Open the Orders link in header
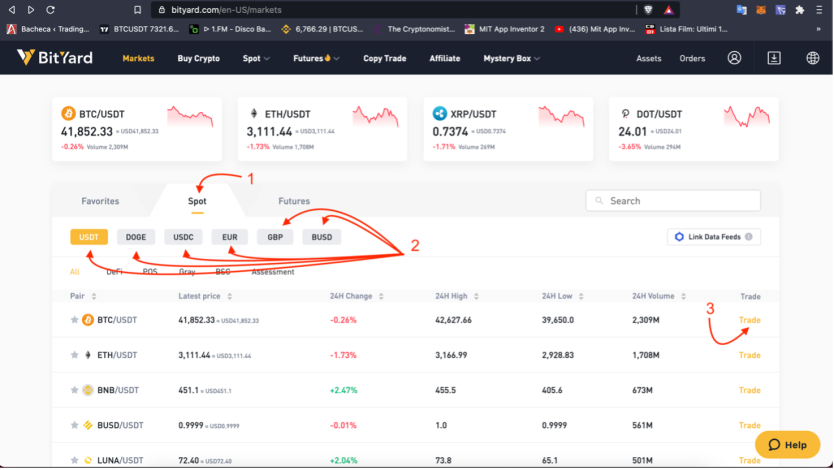The width and height of the screenshot is (834, 470). pos(692,58)
